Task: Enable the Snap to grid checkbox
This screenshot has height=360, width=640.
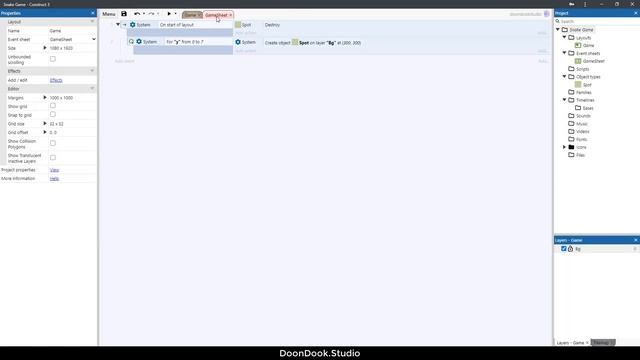Action: click(53, 114)
